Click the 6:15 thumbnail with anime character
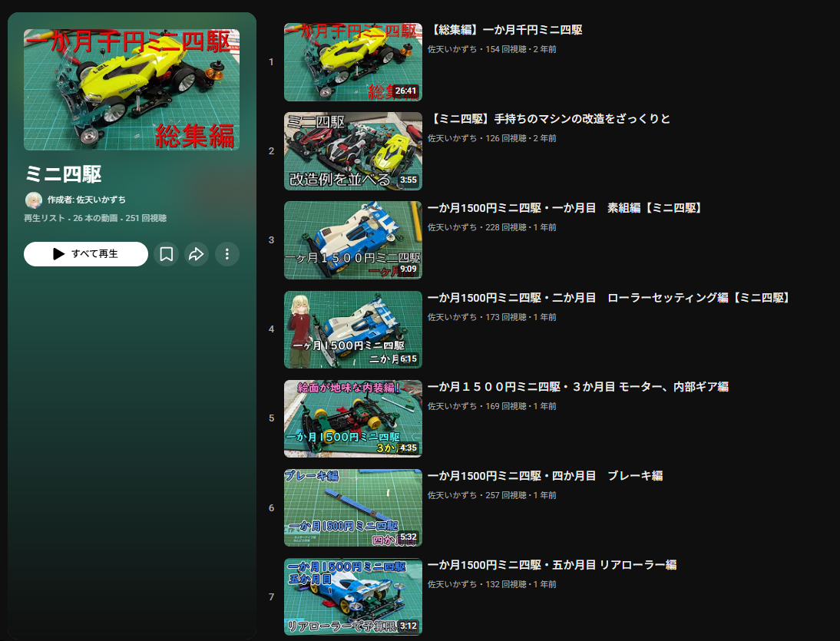 coord(352,329)
